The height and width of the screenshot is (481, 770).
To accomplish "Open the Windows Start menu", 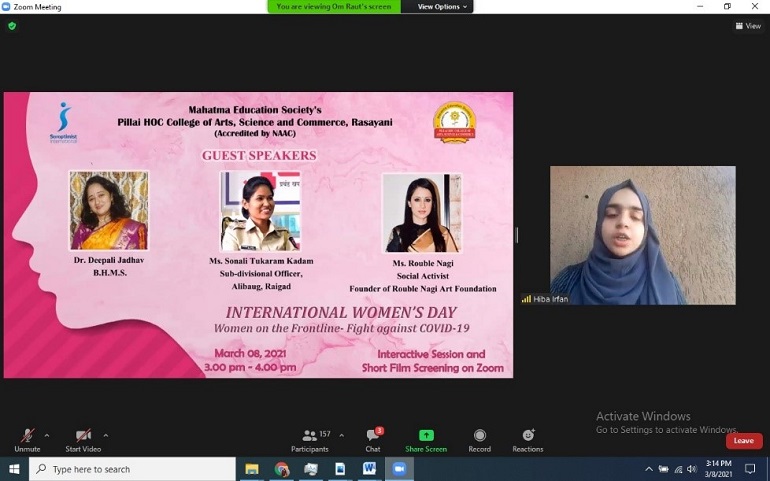I will (14, 469).
